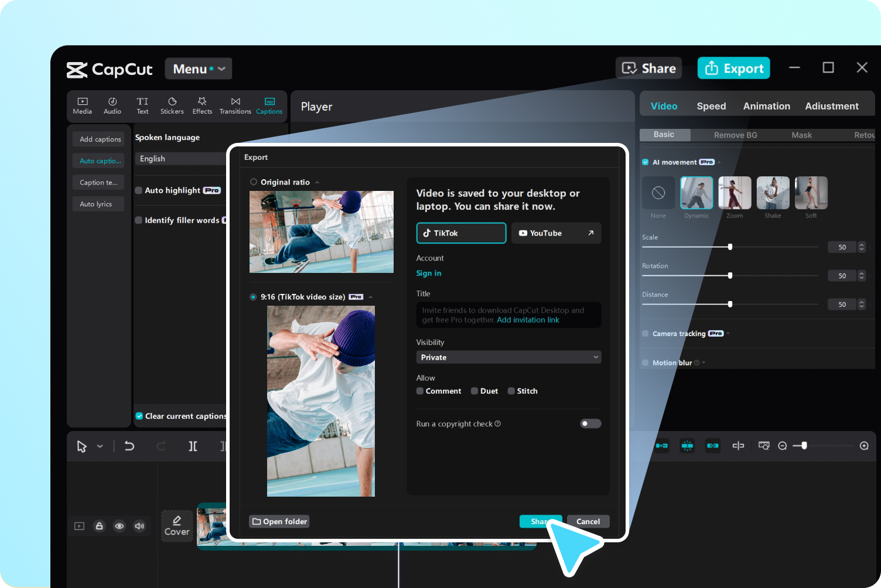Viewport: 881px width, 588px height.
Task: Click the timeline zoom-to-fit ruler icon
Action: [764, 446]
